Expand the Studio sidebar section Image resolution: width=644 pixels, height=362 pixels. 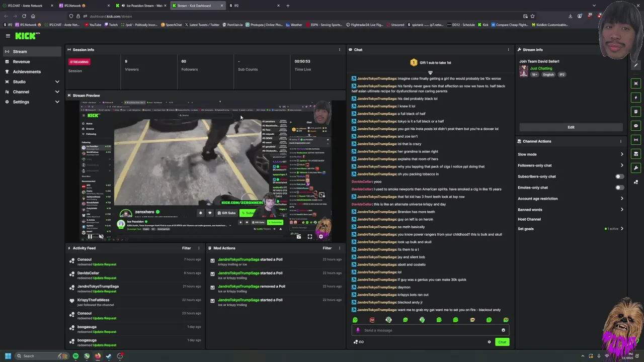(31, 81)
